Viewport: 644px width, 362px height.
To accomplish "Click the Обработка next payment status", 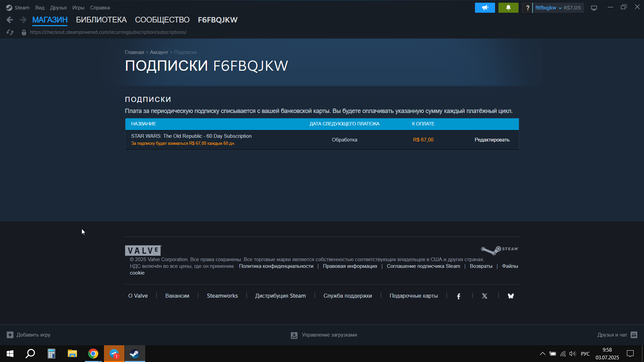I will click(x=344, y=140).
